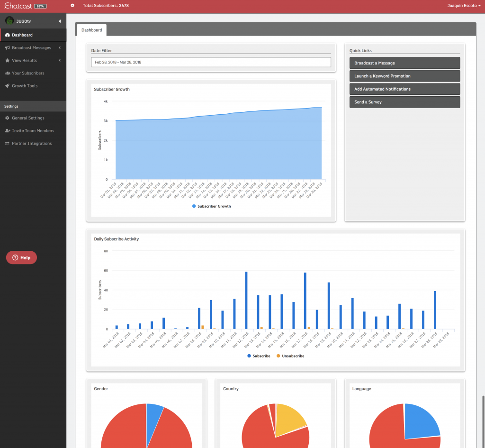Click the megaphone icon for Broadcast Messages

coord(7,48)
